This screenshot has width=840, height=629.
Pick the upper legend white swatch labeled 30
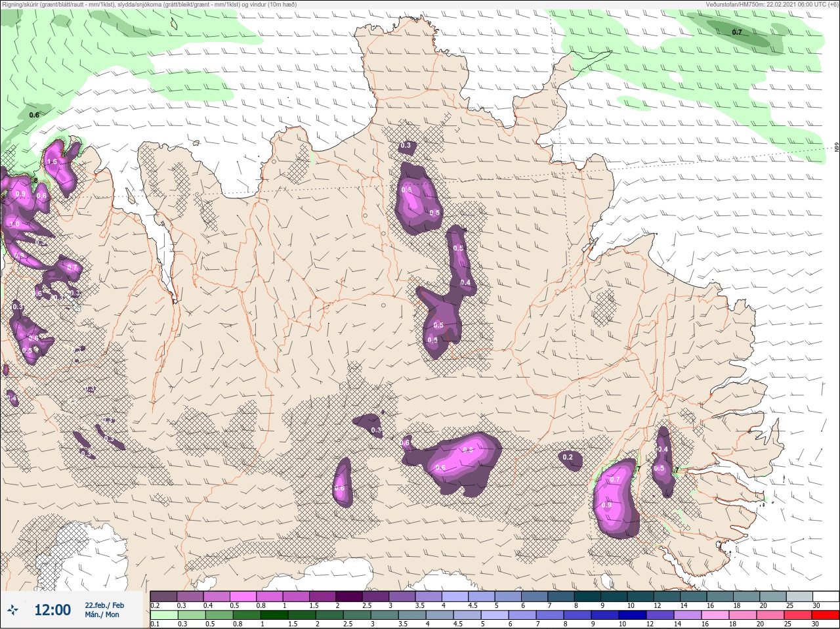pos(825,596)
